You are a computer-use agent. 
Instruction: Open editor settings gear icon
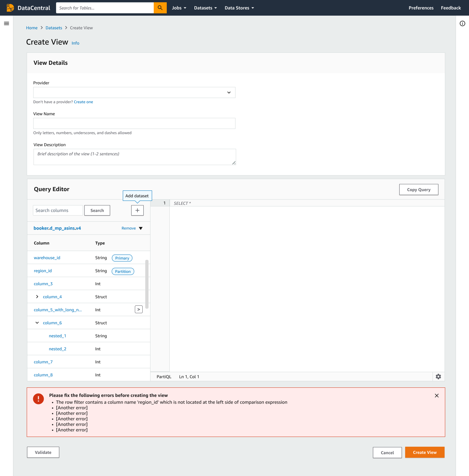(438, 376)
